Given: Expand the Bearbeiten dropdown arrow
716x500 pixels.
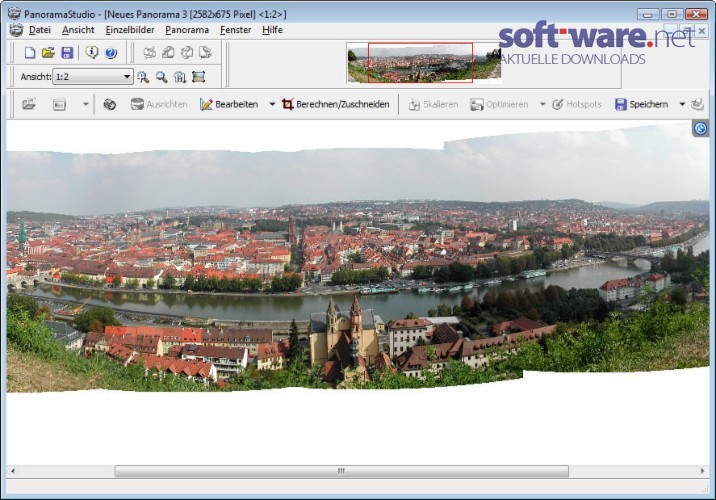Looking at the screenshot, I should (x=272, y=104).
